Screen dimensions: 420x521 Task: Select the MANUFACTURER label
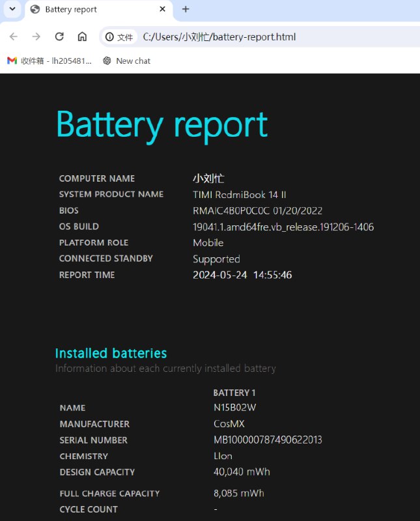(x=94, y=425)
